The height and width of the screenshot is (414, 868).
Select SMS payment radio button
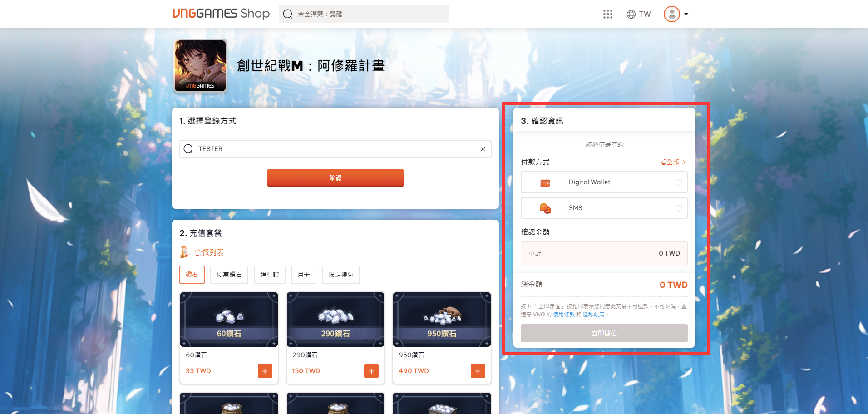pos(679,208)
